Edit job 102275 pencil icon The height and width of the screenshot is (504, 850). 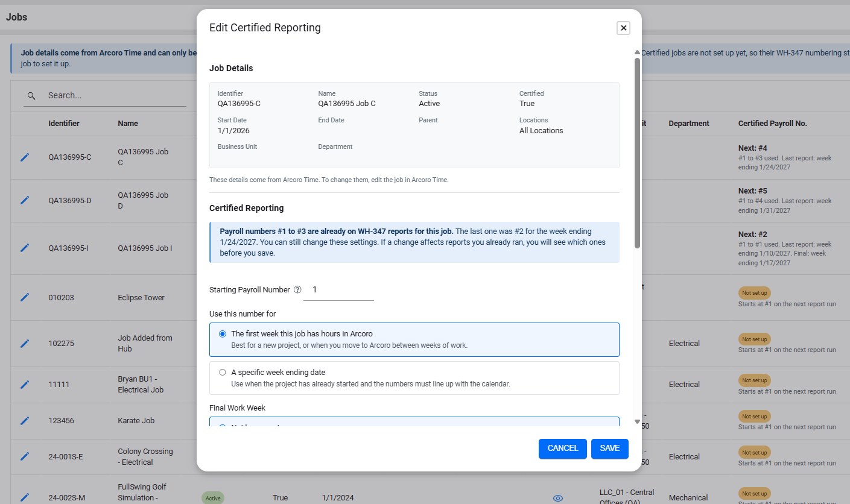[x=25, y=343]
